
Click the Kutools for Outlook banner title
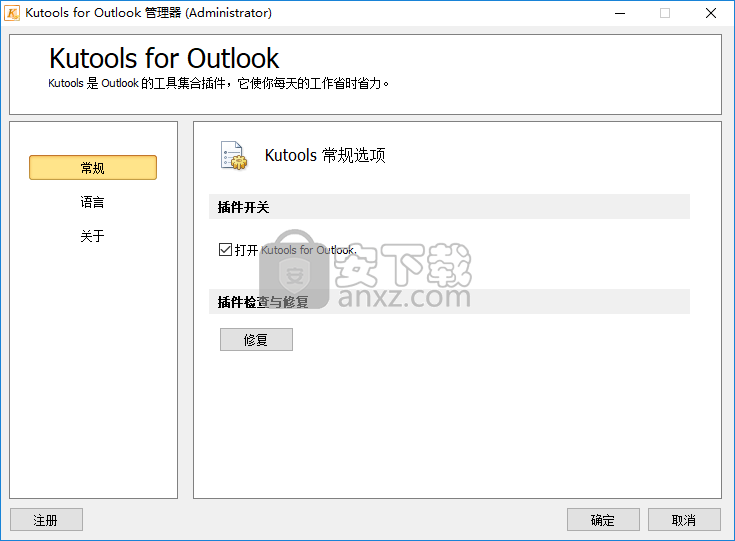(x=164, y=58)
